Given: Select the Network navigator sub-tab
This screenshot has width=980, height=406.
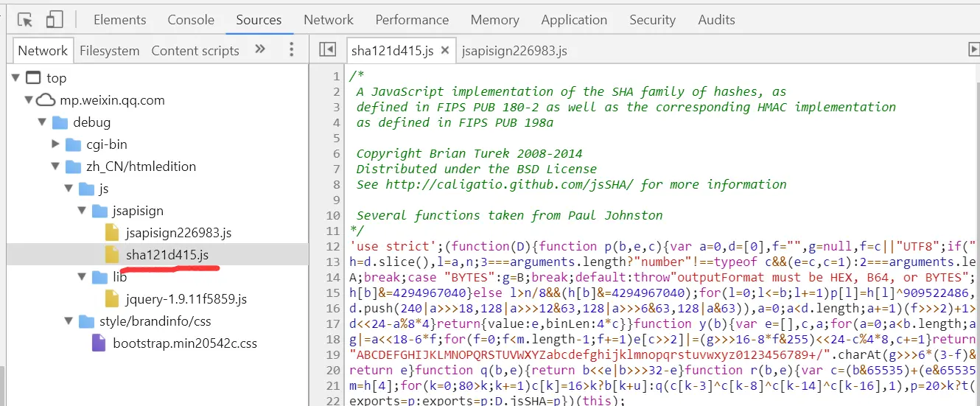Looking at the screenshot, I should [43, 50].
